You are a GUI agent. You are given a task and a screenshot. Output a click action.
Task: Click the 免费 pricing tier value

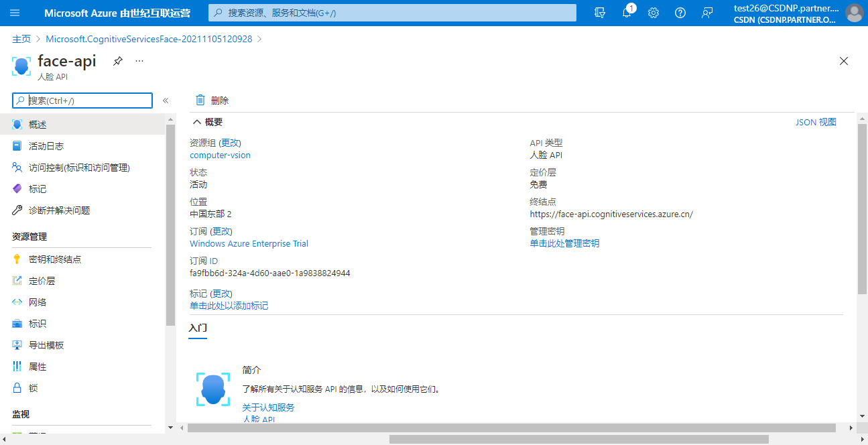coord(538,184)
